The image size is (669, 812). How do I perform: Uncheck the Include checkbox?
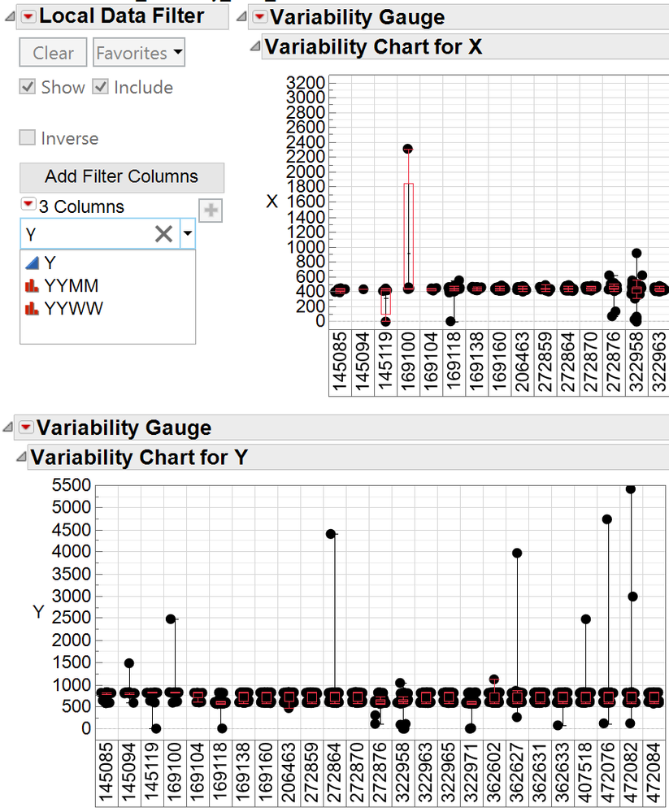[102, 87]
